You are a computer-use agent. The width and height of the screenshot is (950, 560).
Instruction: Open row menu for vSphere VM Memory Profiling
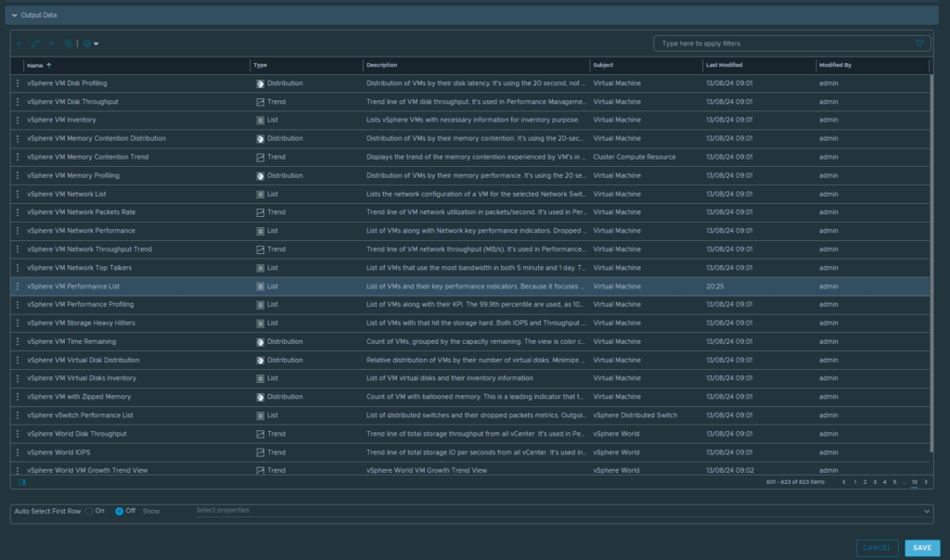pyautogui.click(x=18, y=175)
